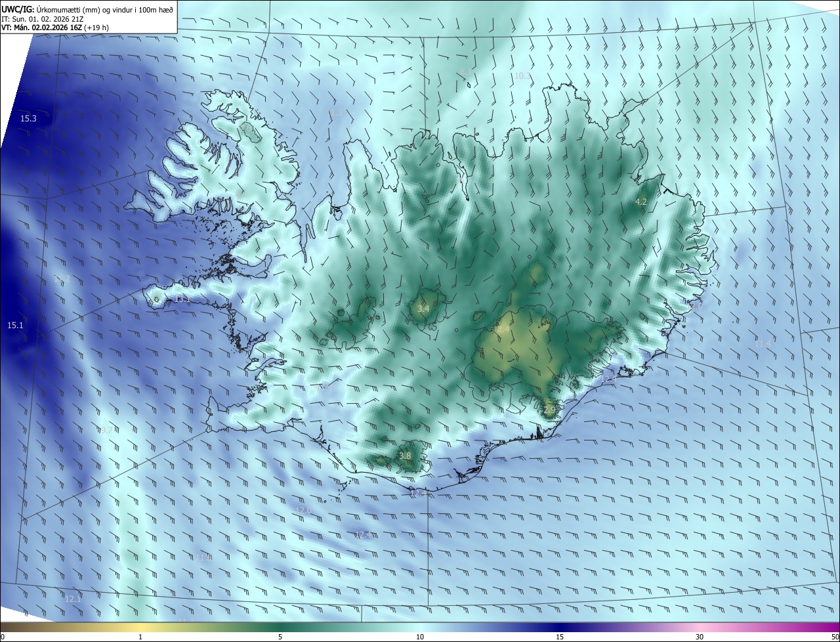Click the color scale at tick 1

point(140,637)
